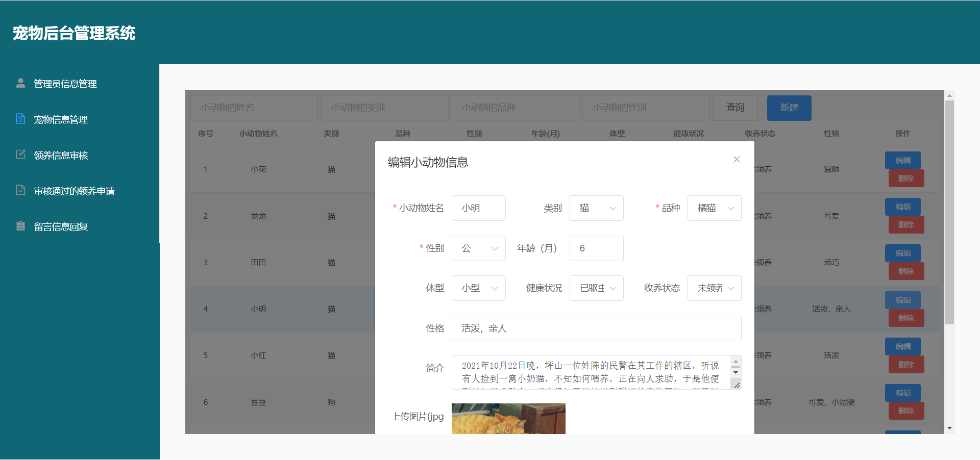The width and height of the screenshot is (980, 460).
Task: Click the 新建 button
Action: 789,108
